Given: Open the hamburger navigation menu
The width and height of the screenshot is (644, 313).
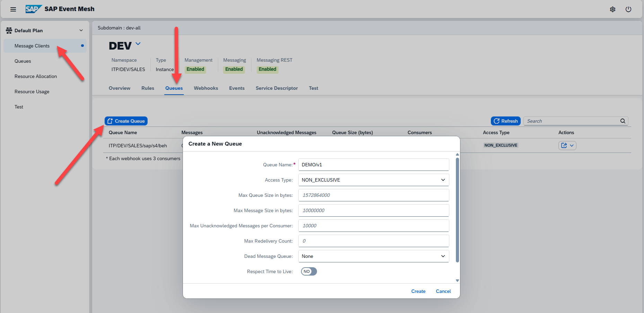Looking at the screenshot, I should 13,9.
